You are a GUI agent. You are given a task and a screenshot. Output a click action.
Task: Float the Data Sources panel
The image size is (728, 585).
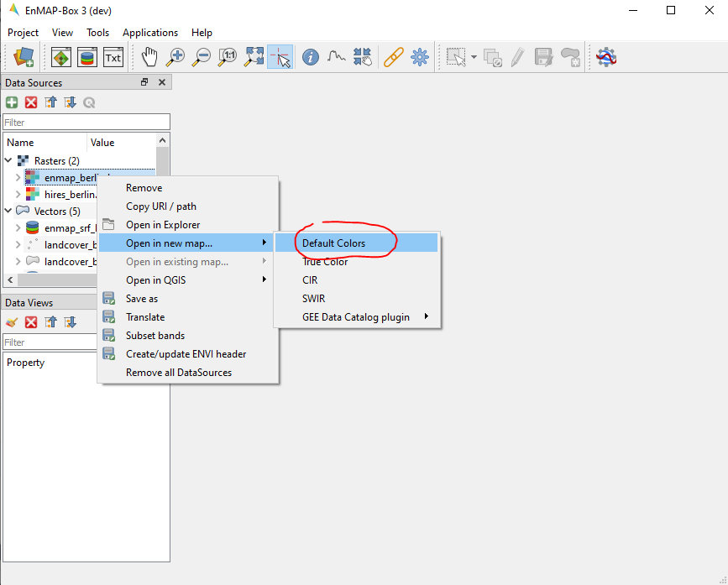[144, 82]
